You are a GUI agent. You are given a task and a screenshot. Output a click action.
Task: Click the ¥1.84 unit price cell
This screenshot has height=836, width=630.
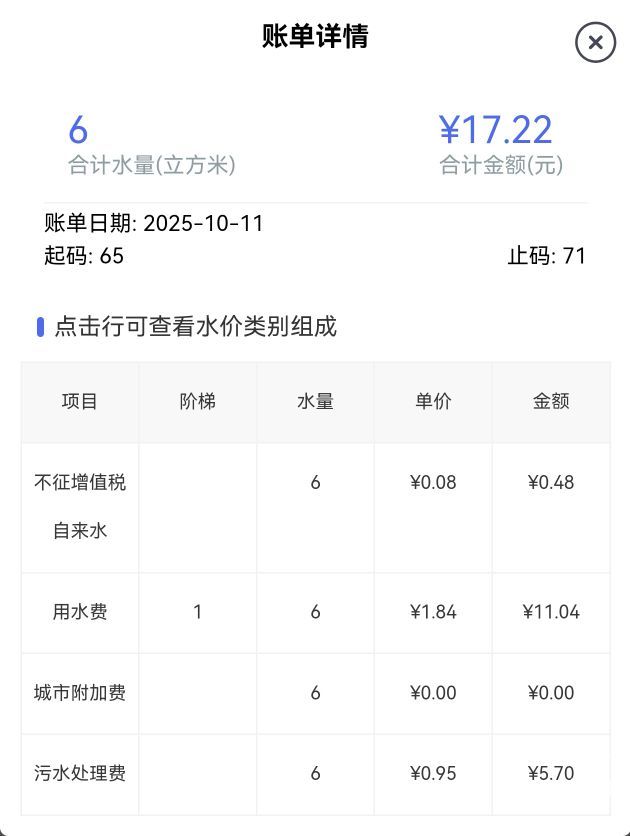433,612
